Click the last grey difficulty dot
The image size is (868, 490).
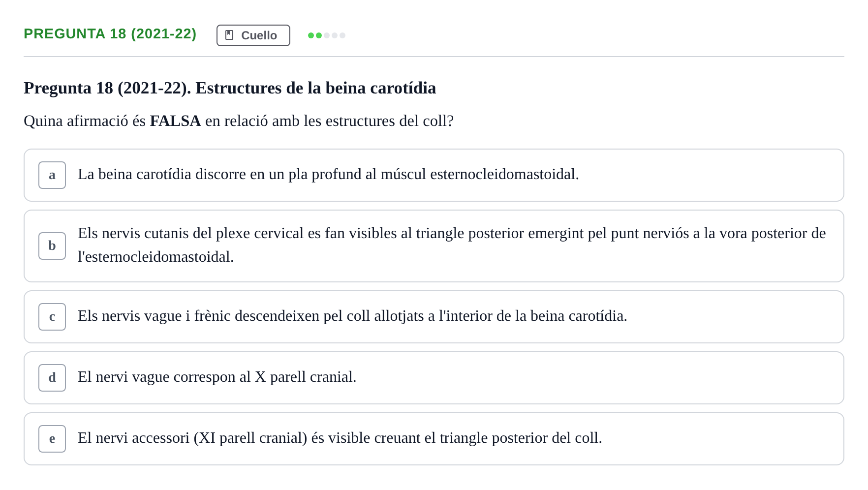click(x=342, y=35)
